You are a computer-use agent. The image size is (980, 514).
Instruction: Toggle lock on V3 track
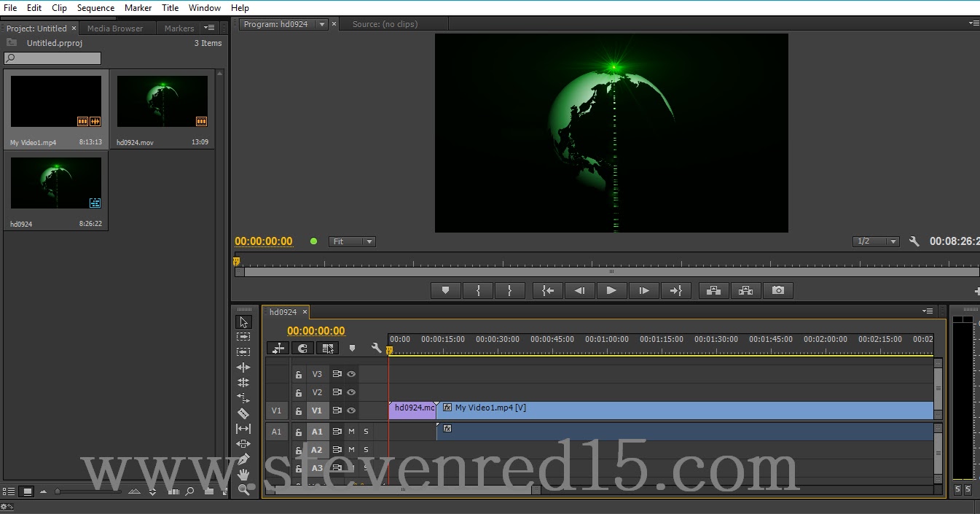(x=299, y=374)
